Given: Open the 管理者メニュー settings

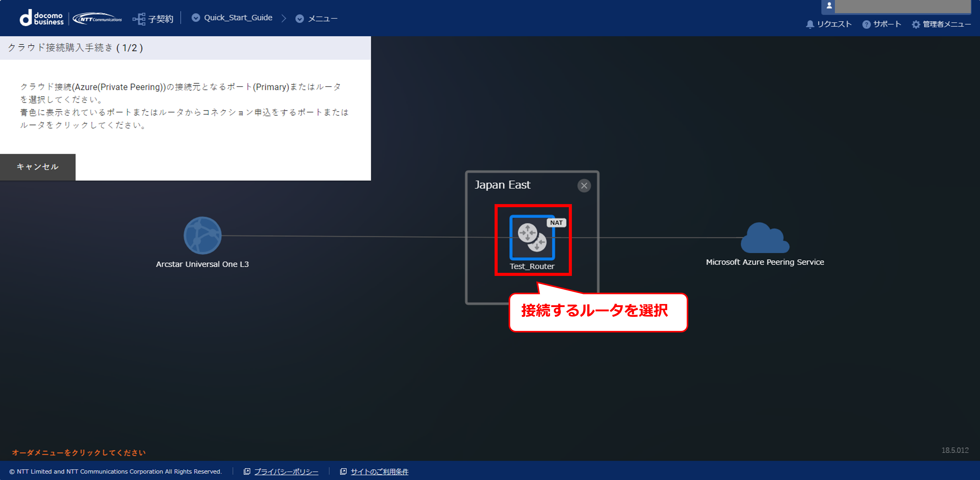Looking at the screenshot, I should [941, 24].
